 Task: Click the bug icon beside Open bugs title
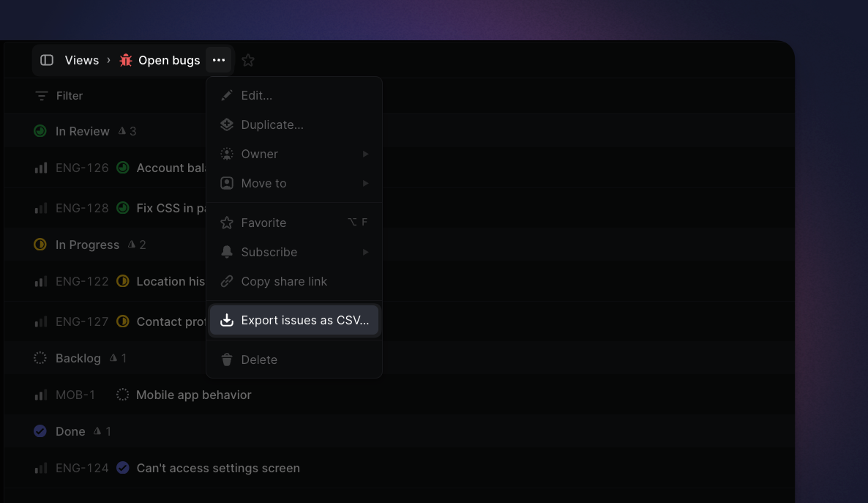tap(125, 60)
